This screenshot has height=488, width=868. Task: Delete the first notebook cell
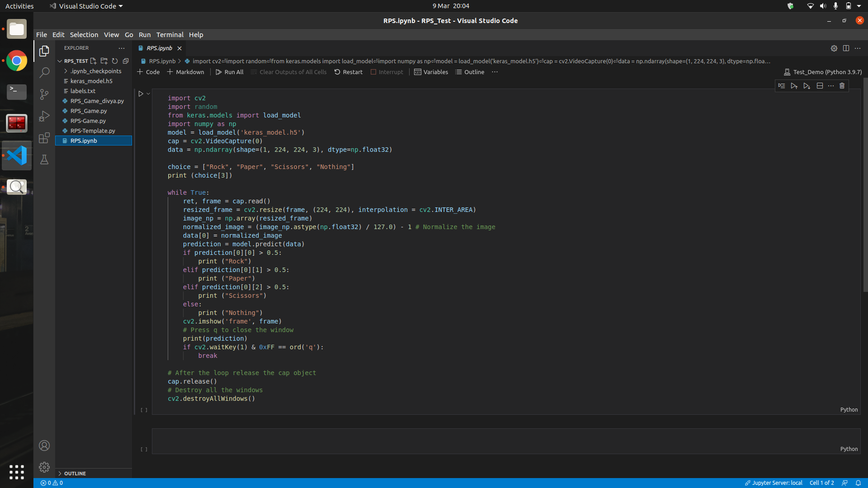point(842,86)
